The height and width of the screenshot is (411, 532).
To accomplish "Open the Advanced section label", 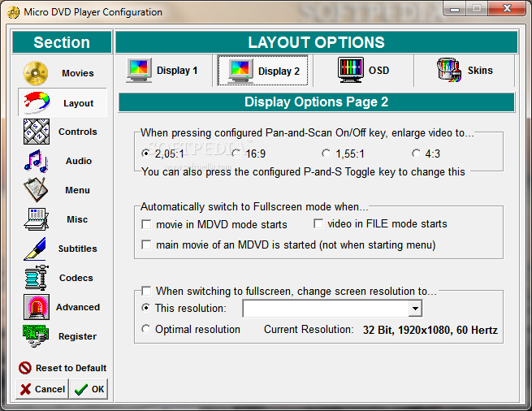I will [78, 307].
